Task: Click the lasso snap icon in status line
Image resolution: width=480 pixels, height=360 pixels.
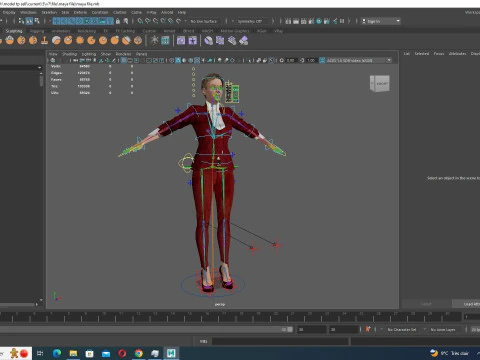Action: [140, 21]
